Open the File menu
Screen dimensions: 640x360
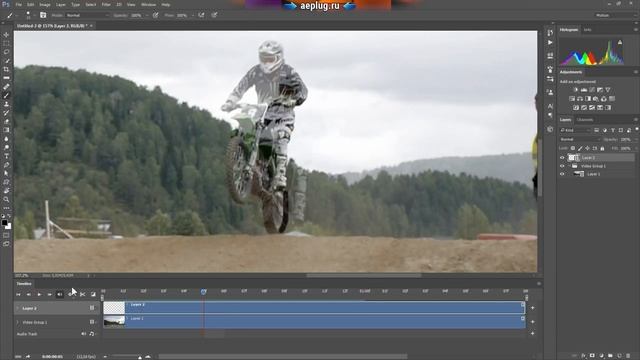pos(18,4)
